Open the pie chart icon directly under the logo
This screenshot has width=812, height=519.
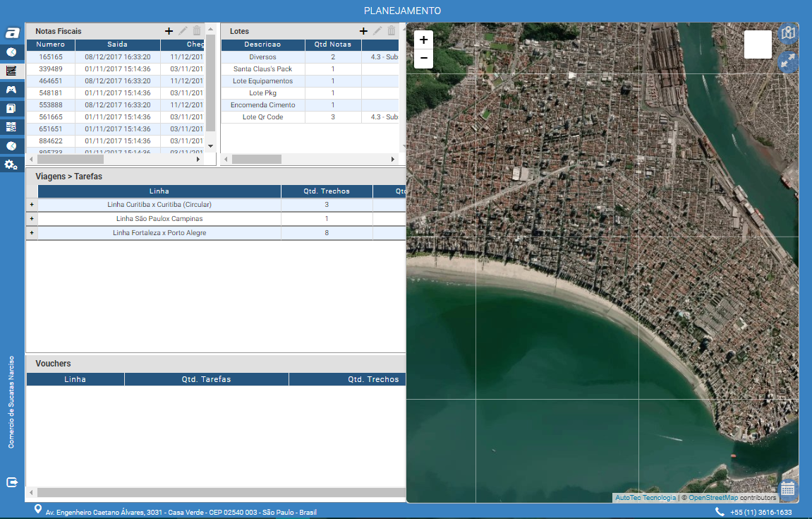click(x=11, y=52)
